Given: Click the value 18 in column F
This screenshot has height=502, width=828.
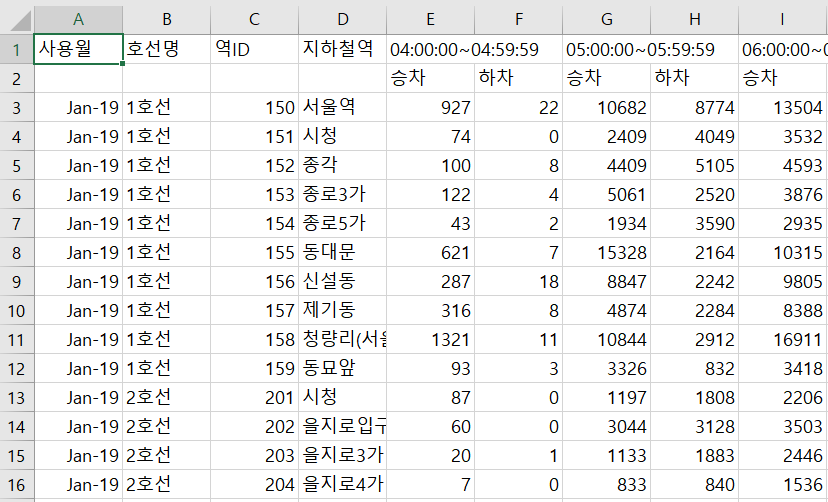Looking at the screenshot, I should coord(519,282).
